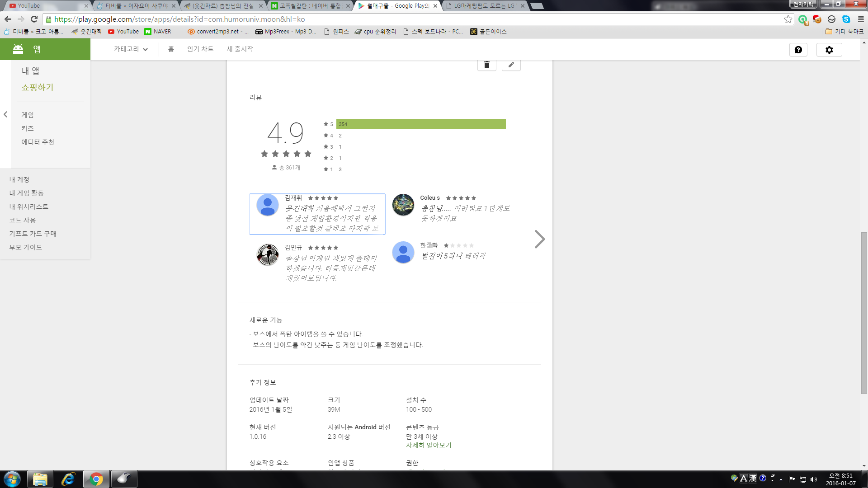Click the pencil edit review icon
868x488 pixels.
point(511,65)
